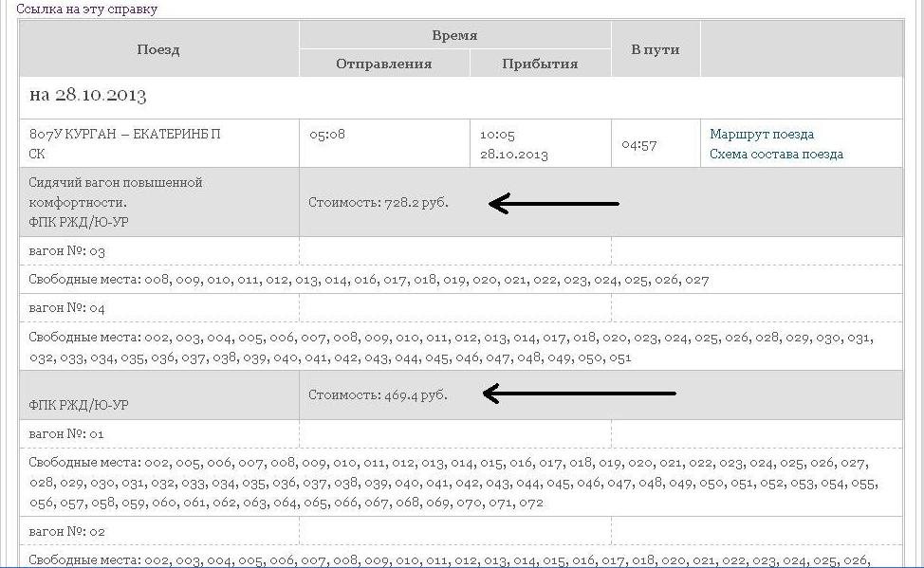Select the 'В пути' column header
The height and width of the screenshot is (568, 924).
655,49
